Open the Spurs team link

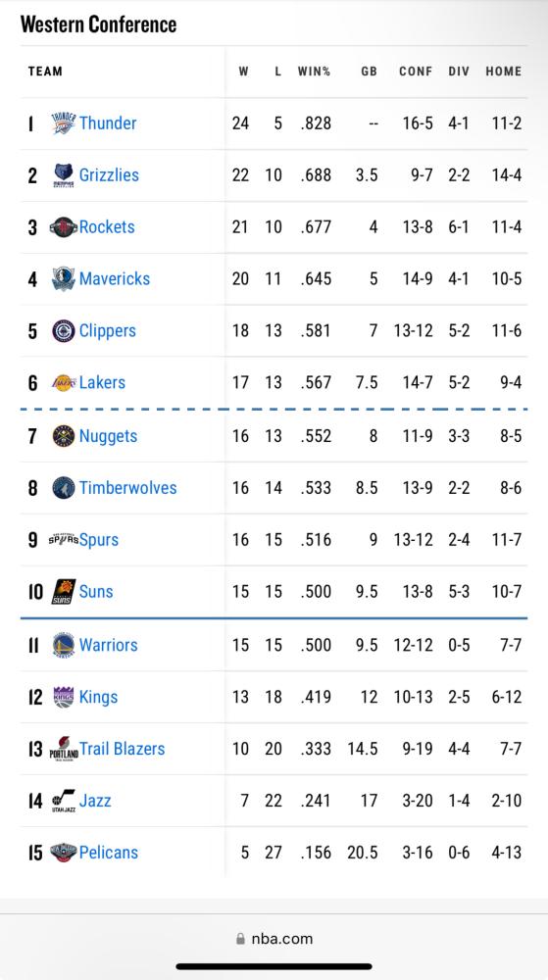[x=99, y=540]
